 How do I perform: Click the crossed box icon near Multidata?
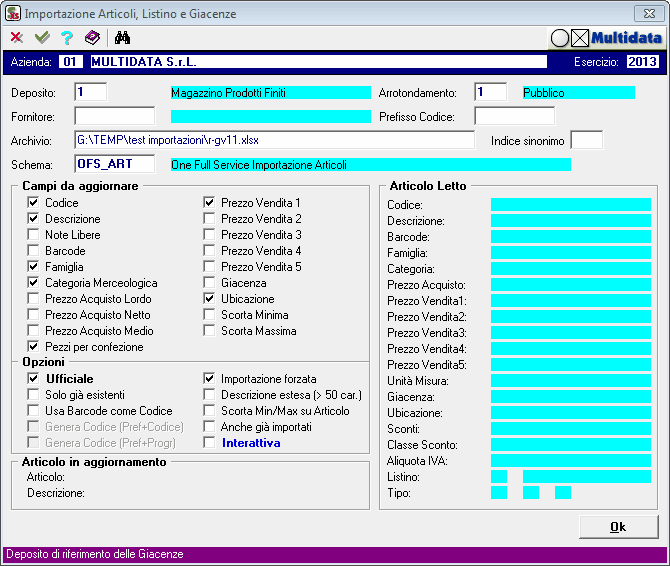coord(580,38)
